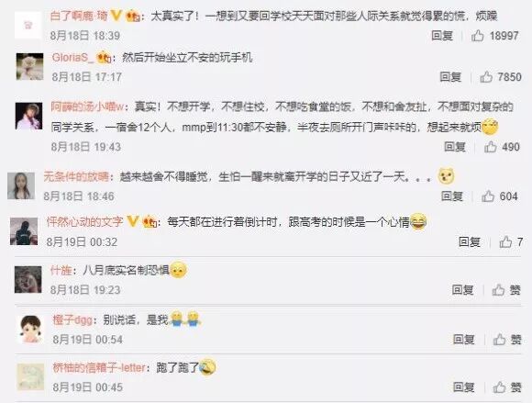The width and height of the screenshot is (532, 403).
Task: Open 橙子dgg cartoon girl avatar
Action: click(30, 329)
